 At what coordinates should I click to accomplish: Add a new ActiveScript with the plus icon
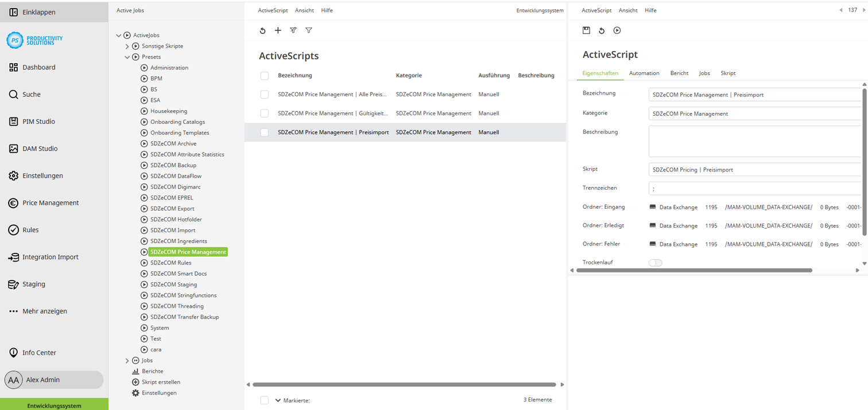(x=278, y=30)
